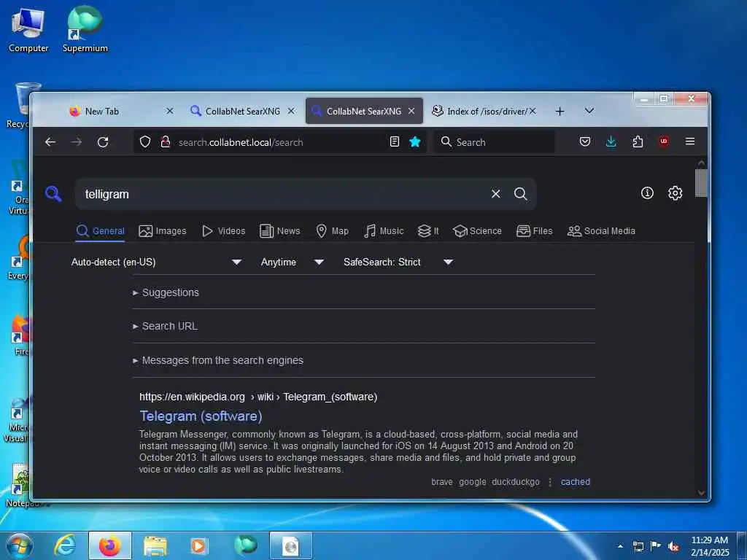Launch Internet Explorer from taskbar
This screenshot has height=560, width=747.
[65, 545]
